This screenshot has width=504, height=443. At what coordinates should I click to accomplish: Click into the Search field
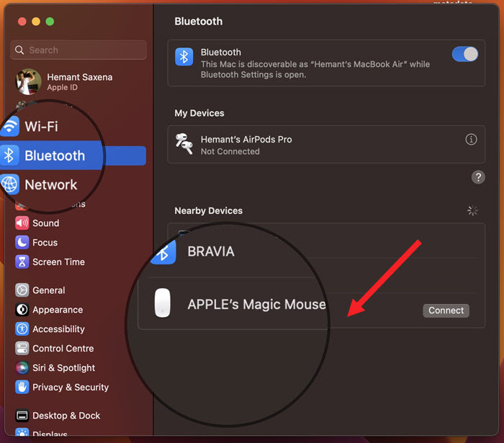click(x=78, y=50)
